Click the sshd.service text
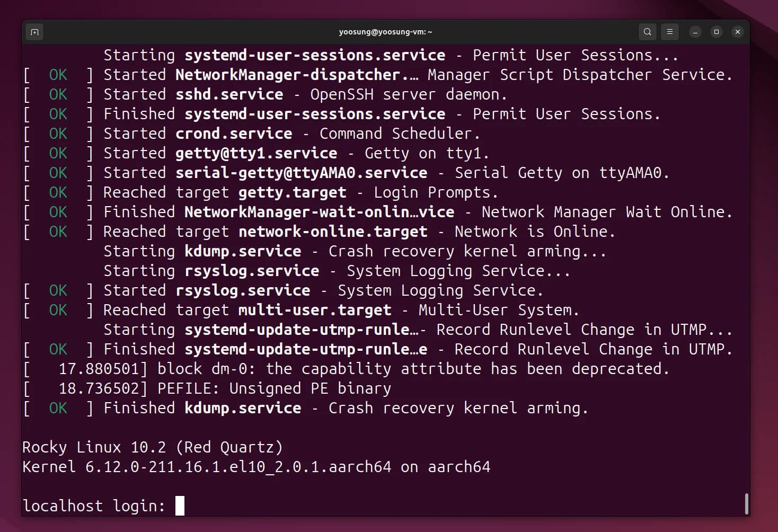 tap(229, 94)
